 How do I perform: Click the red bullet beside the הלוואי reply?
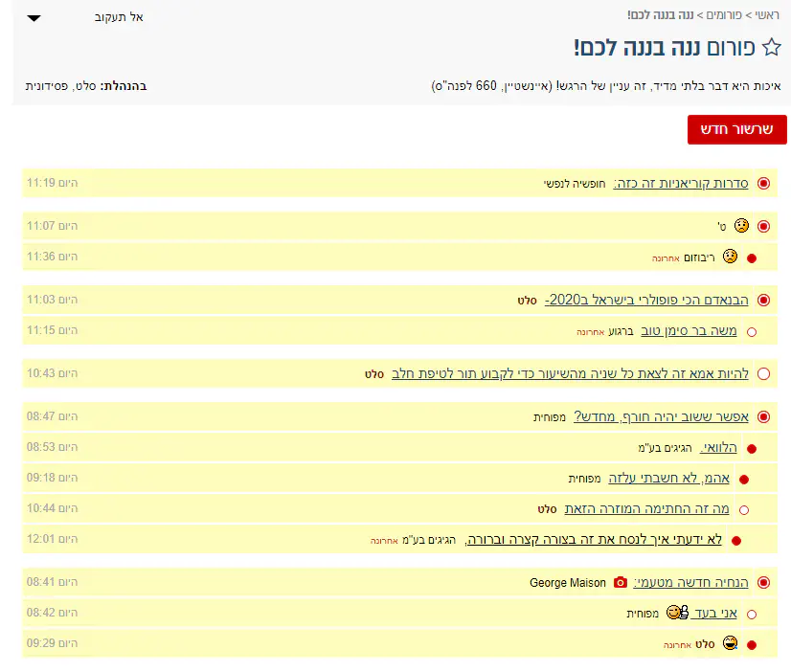coord(752,448)
